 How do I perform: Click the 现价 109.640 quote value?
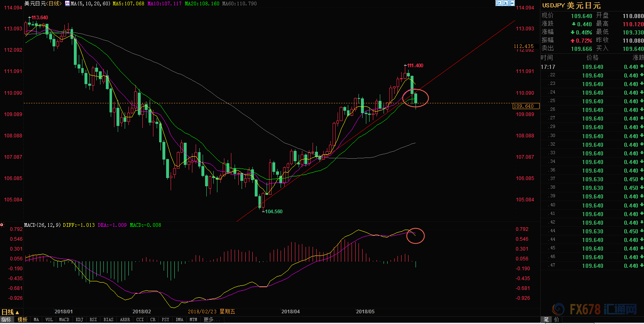(x=582, y=16)
